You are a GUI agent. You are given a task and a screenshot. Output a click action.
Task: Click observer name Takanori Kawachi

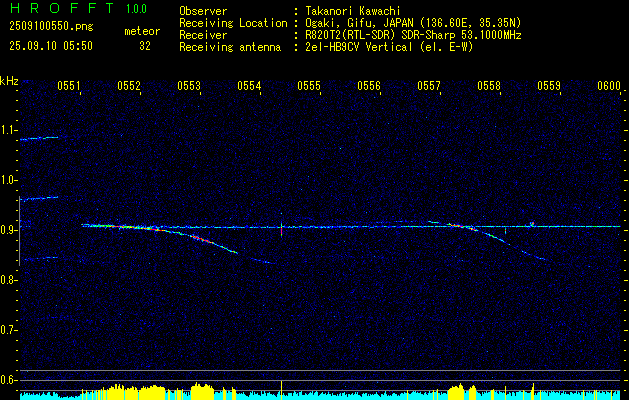(x=353, y=11)
